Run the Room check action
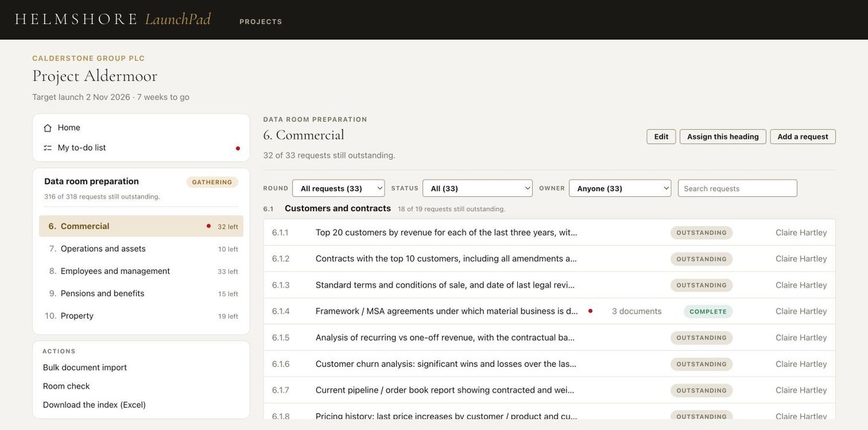Image resolution: width=868 pixels, height=430 pixels. tap(66, 386)
